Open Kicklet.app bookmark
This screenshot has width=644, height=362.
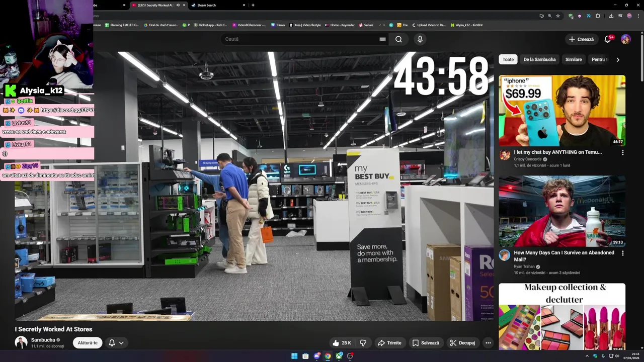coord(210,25)
